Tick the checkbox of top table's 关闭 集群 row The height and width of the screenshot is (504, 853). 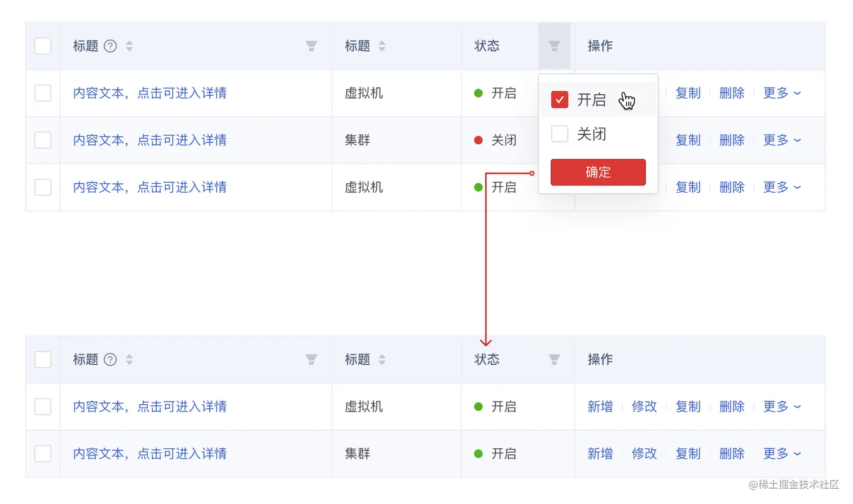(43, 140)
